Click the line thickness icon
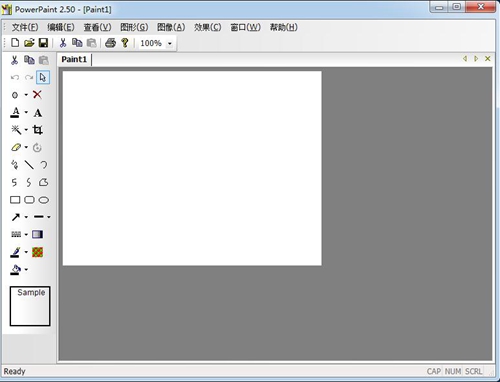500x382 pixels. point(39,217)
